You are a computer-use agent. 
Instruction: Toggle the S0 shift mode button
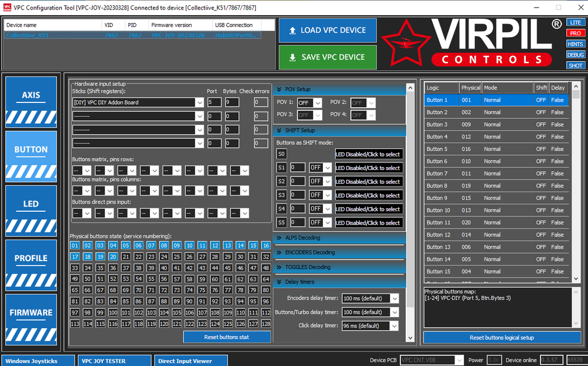point(281,154)
